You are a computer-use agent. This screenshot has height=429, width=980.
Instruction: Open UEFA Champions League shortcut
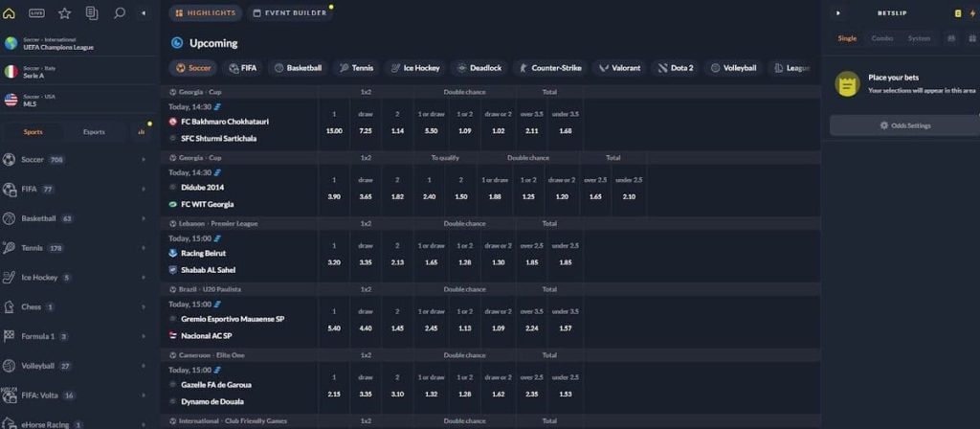(79, 43)
